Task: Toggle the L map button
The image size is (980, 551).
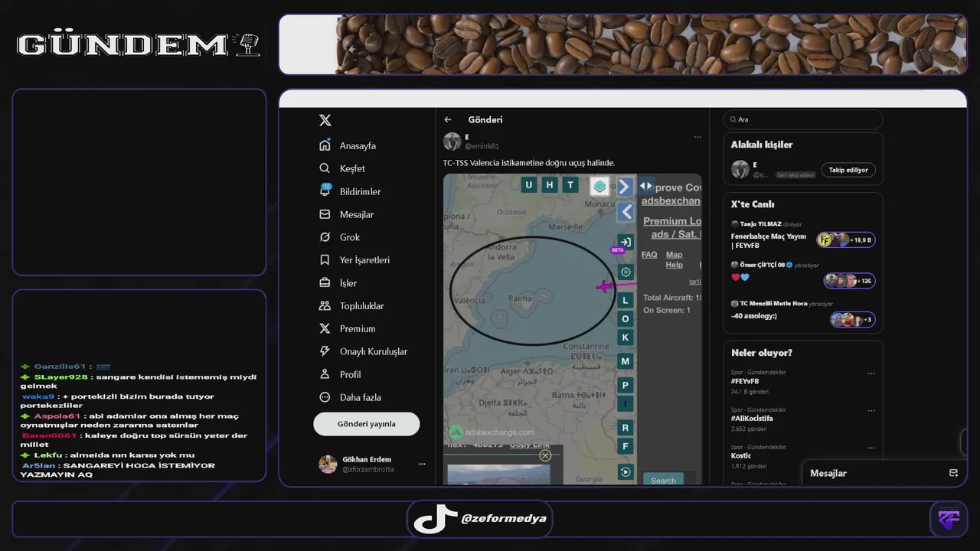Action: point(626,301)
